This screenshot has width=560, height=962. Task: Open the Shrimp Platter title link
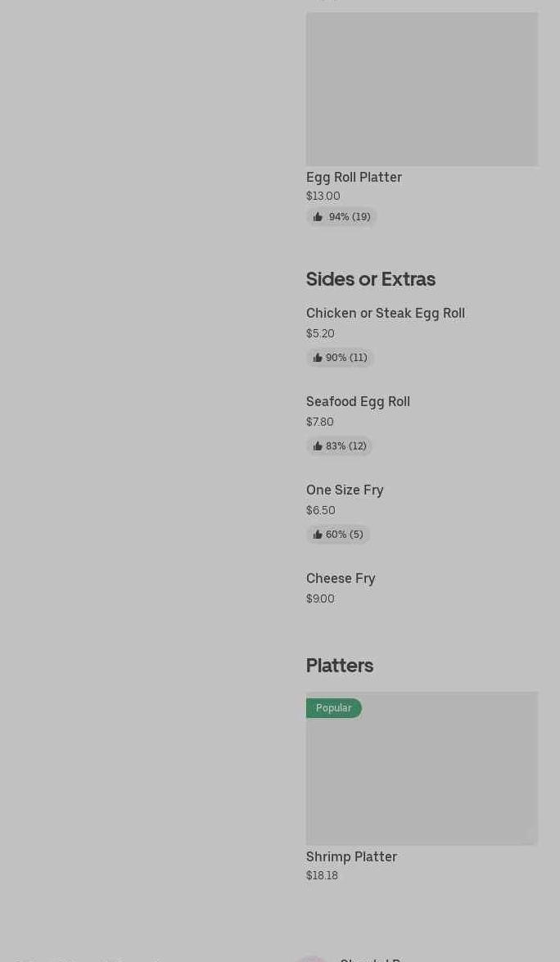pyautogui.click(x=351, y=856)
